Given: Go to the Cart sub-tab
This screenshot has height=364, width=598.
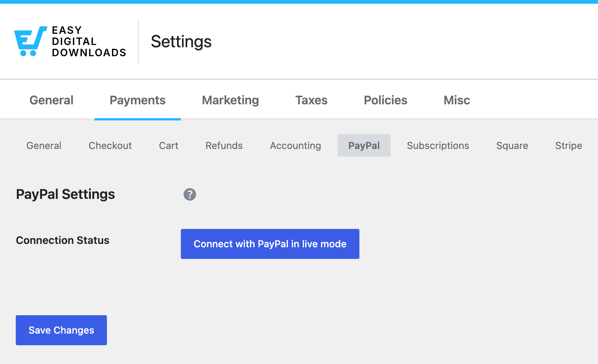Looking at the screenshot, I should [x=168, y=146].
